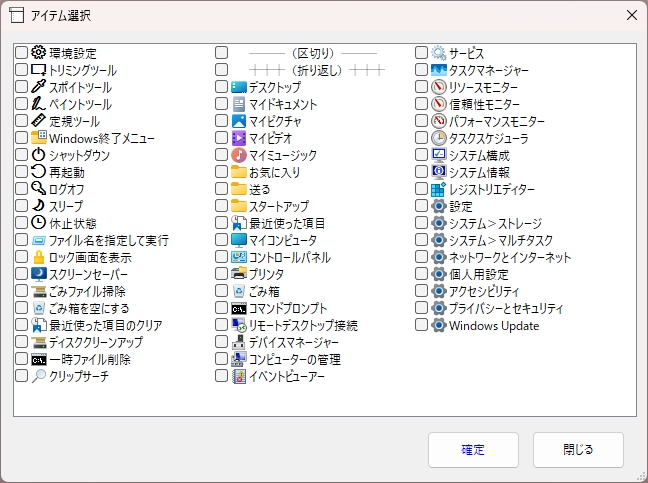This screenshot has height=483, width=648.
Task: Check the マイドキュメント checkbox
Action: [222, 104]
